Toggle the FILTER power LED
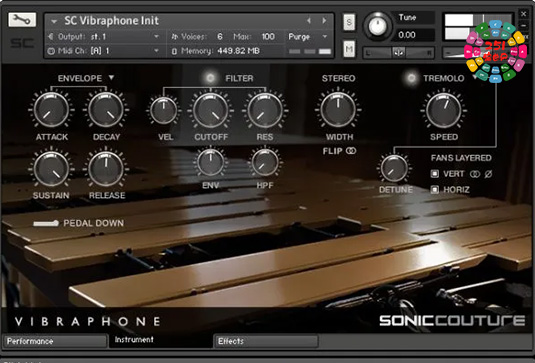 211,78
